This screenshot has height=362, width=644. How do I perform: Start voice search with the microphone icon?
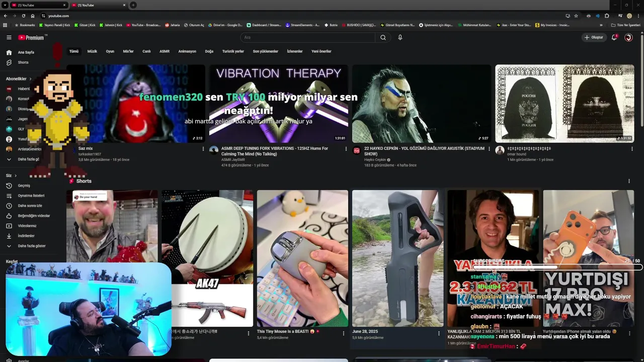click(x=400, y=37)
